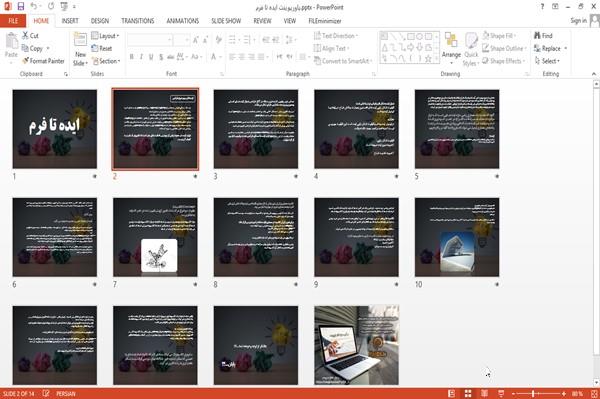Click the Redo icon in title bar
The height and width of the screenshot is (399, 600).
(x=51, y=7)
